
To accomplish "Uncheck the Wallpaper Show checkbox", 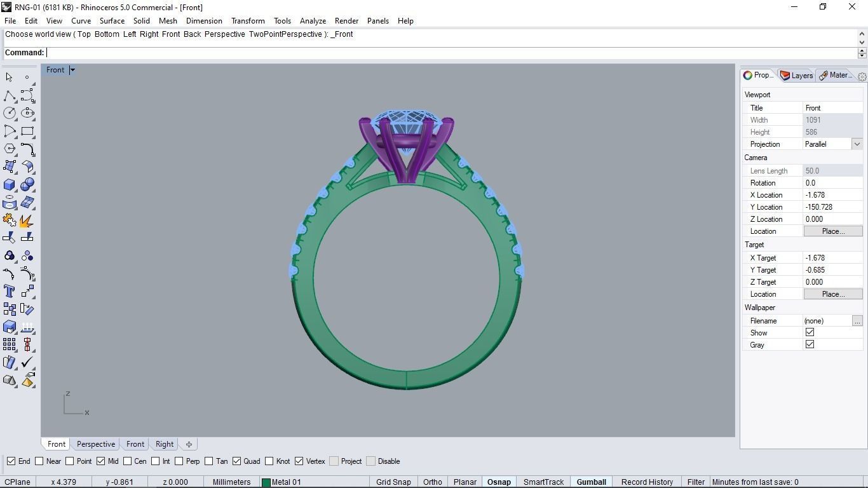I will (810, 332).
